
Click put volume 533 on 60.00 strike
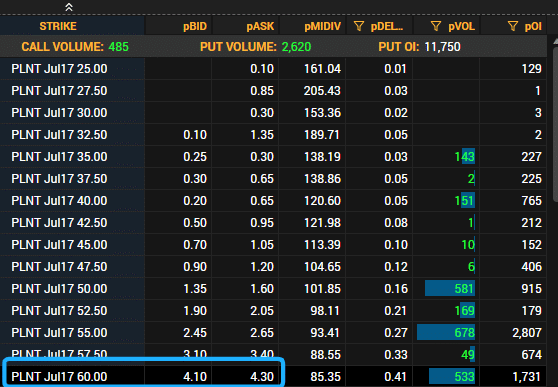(464, 377)
